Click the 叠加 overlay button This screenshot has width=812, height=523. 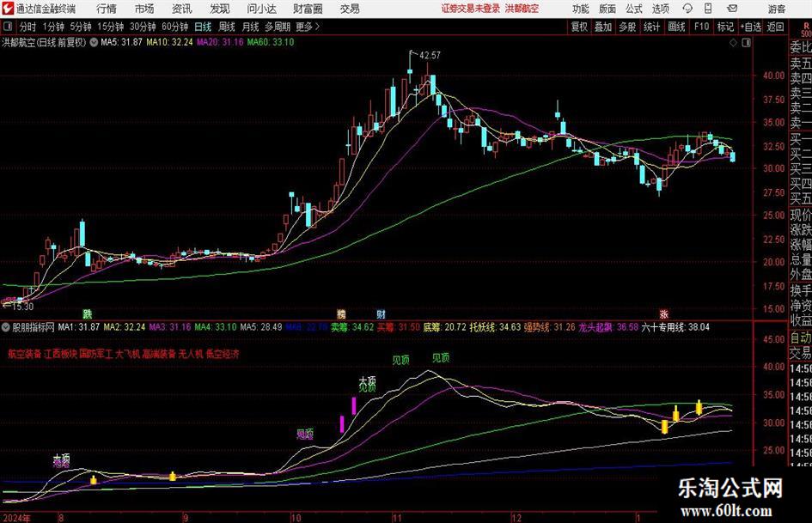[603, 27]
